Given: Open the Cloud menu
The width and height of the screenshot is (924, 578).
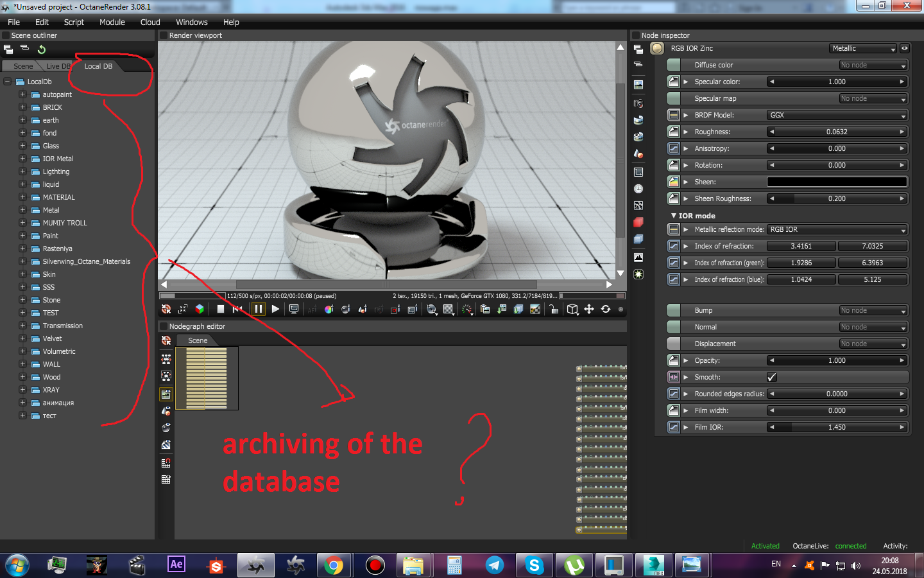Looking at the screenshot, I should [150, 22].
